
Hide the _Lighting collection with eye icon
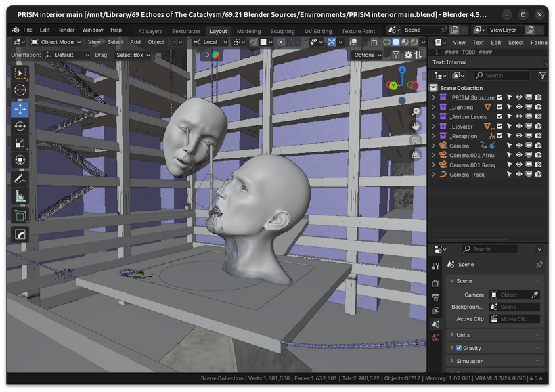point(519,107)
